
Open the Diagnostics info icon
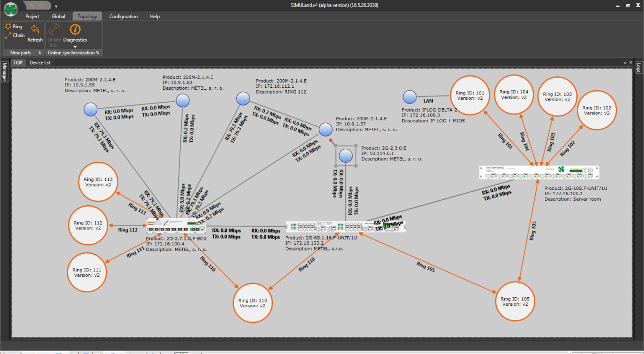point(75,30)
